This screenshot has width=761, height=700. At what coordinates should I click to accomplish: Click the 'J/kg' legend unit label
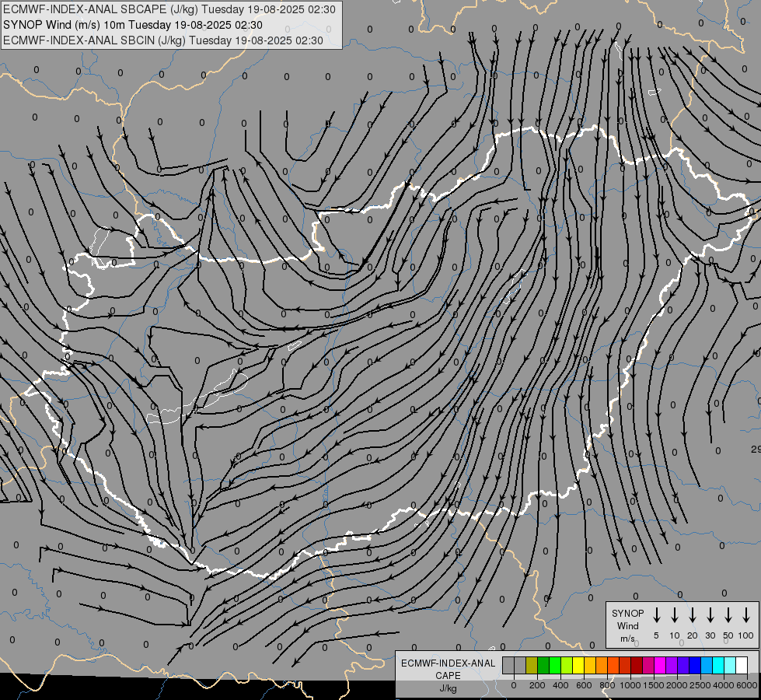pyautogui.click(x=448, y=688)
